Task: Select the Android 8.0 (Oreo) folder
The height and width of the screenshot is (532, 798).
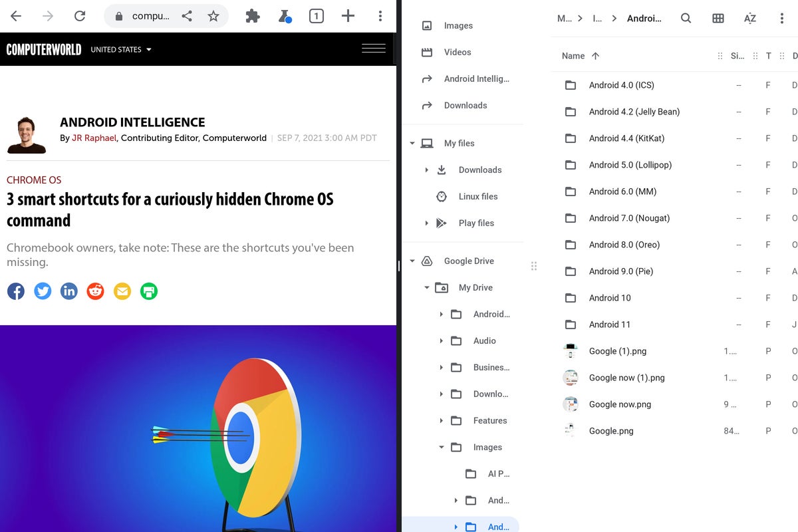Action: tap(674, 245)
